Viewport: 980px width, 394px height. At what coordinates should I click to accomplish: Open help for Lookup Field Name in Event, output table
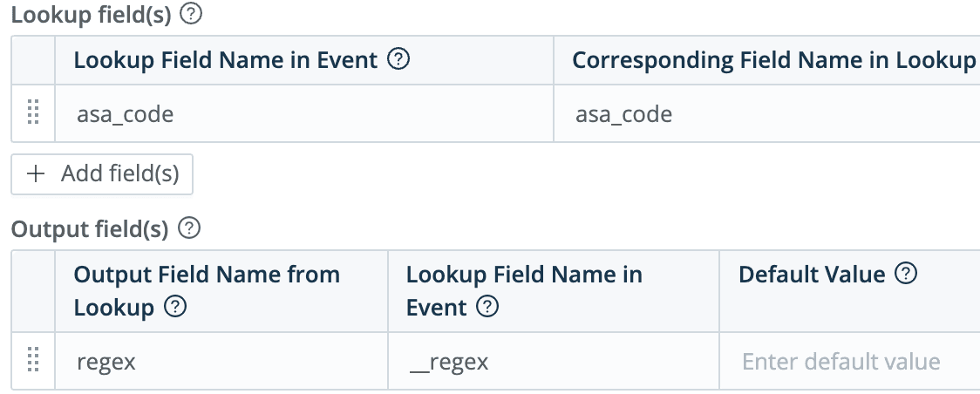488,308
